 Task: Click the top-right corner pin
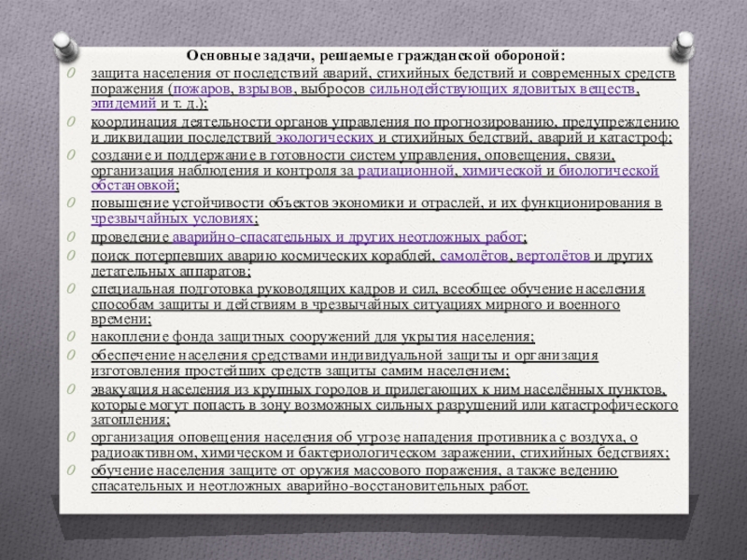[685, 42]
